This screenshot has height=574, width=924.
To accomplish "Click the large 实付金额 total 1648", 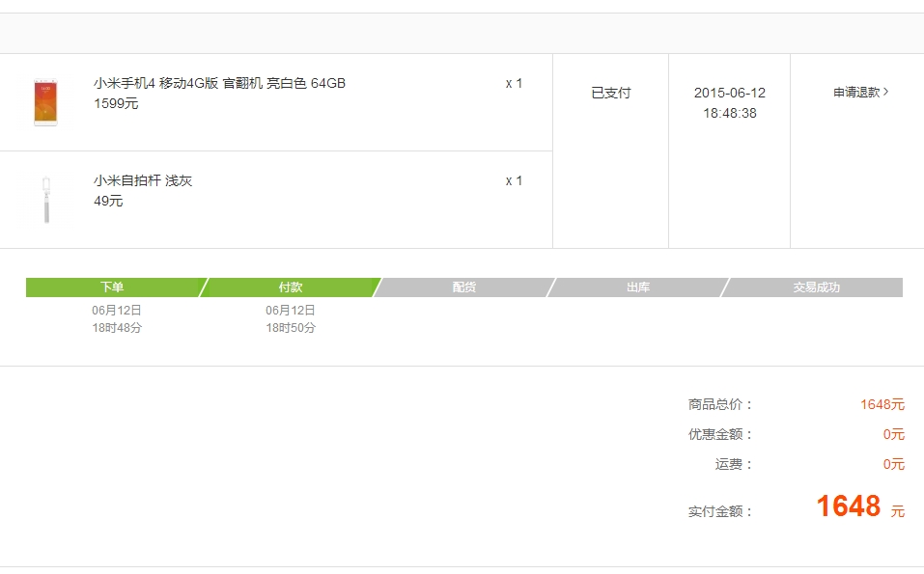I will pyautogui.click(x=849, y=506).
